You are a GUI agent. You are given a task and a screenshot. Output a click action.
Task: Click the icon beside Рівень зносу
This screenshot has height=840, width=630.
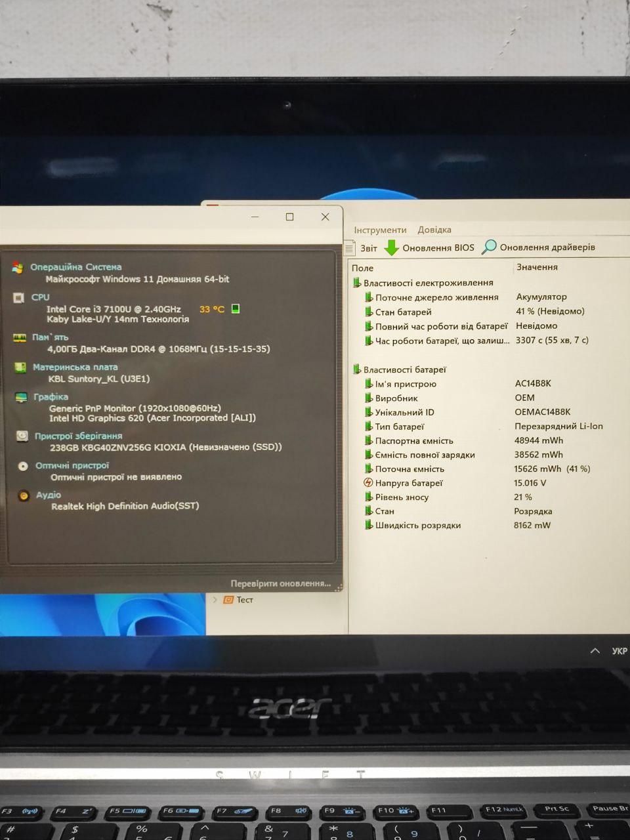368,497
